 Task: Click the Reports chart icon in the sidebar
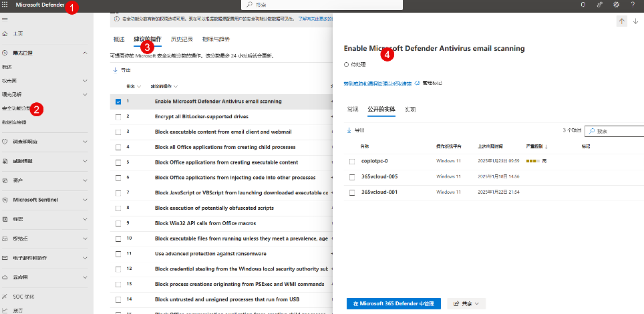tap(5, 311)
